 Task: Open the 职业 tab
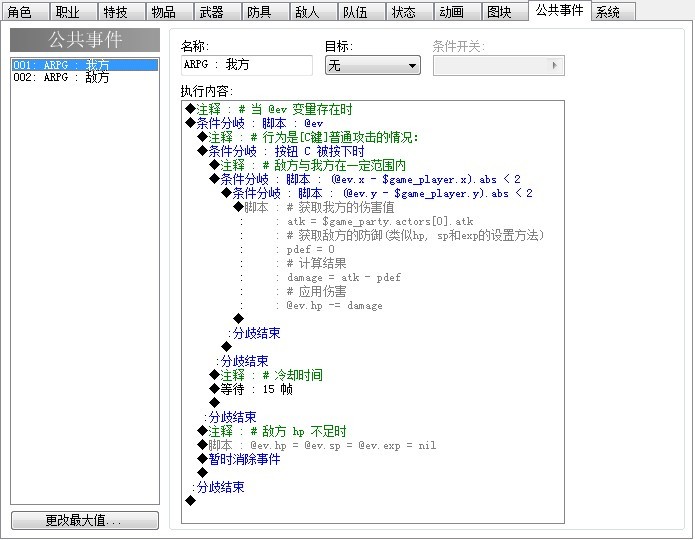click(73, 12)
